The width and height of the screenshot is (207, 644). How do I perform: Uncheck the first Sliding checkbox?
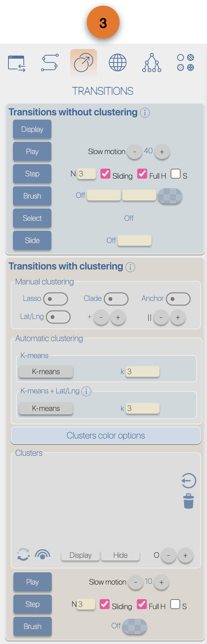coord(105,174)
